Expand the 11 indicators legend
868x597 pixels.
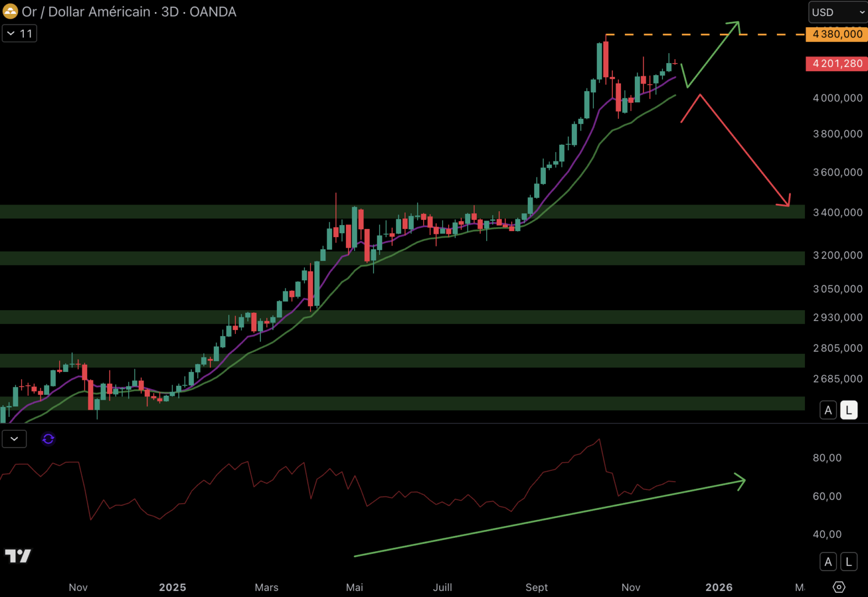19,34
